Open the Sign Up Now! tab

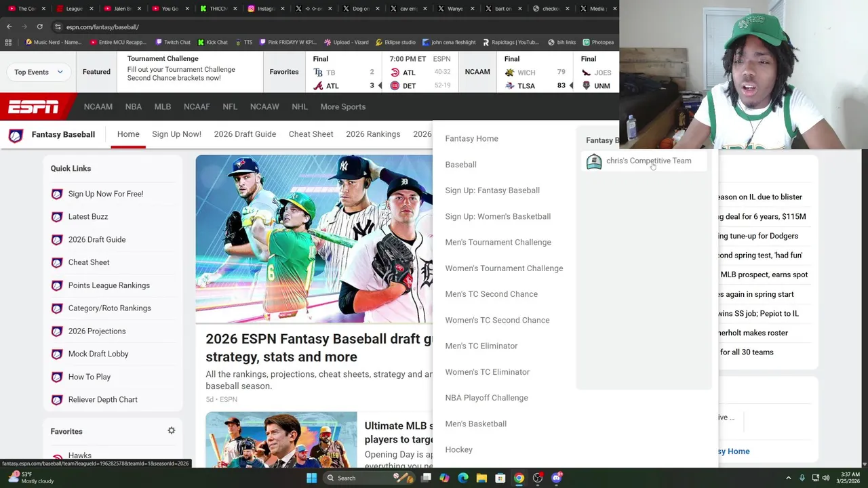click(176, 134)
